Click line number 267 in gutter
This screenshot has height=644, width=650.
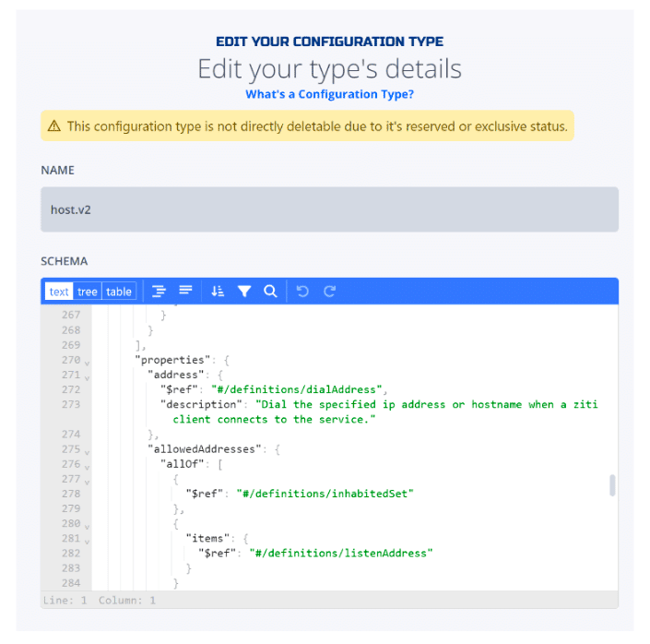[x=71, y=315]
